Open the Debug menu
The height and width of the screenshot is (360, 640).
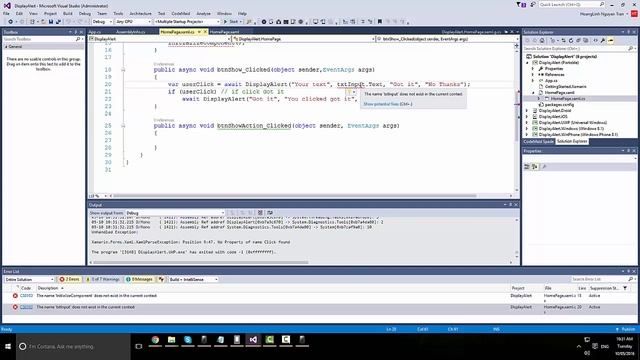(x=84, y=13)
